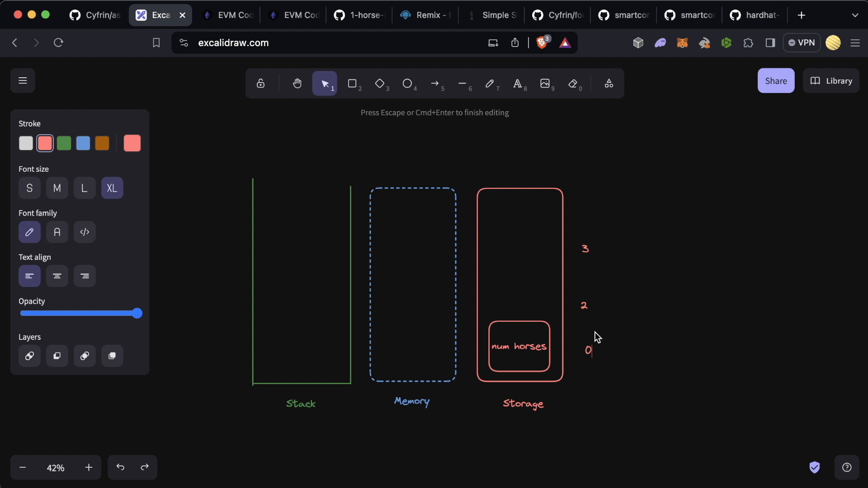Open the main hamburger menu
Viewport: 868px width, 488px height.
click(23, 81)
